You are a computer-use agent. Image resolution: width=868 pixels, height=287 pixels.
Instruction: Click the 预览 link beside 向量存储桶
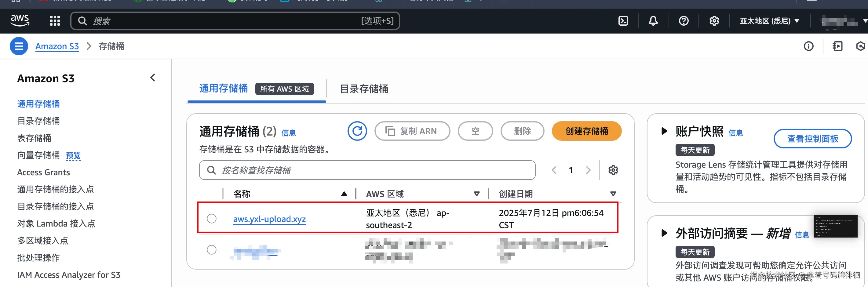[x=73, y=156]
